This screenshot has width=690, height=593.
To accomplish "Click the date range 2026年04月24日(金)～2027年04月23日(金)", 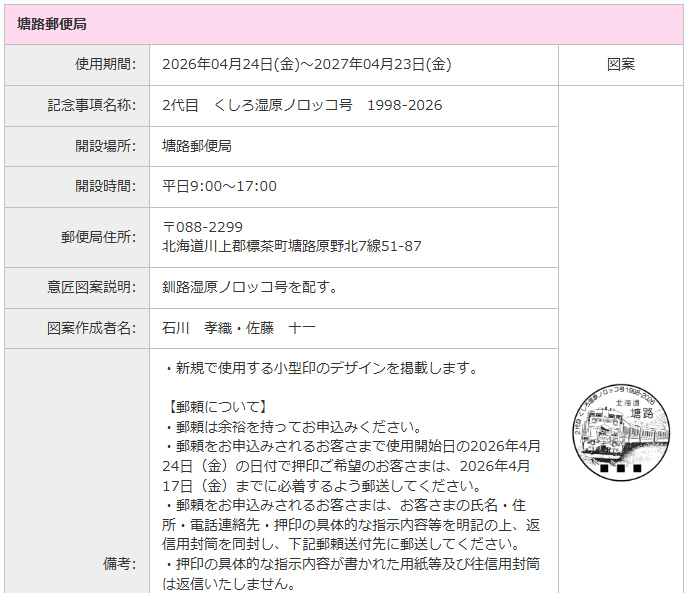I will (307, 64).
